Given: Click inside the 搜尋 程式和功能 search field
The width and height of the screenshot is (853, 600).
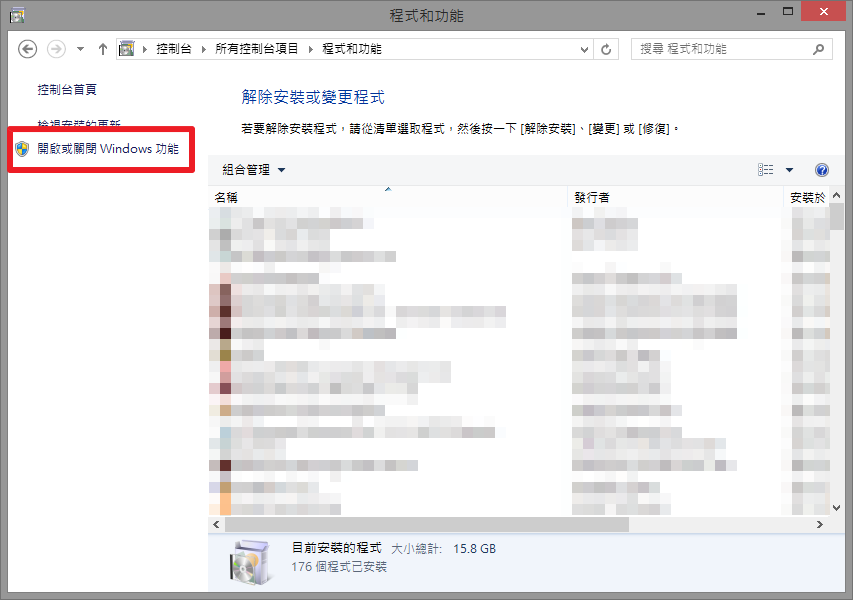Looking at the screenshot, I should point(720,49).
